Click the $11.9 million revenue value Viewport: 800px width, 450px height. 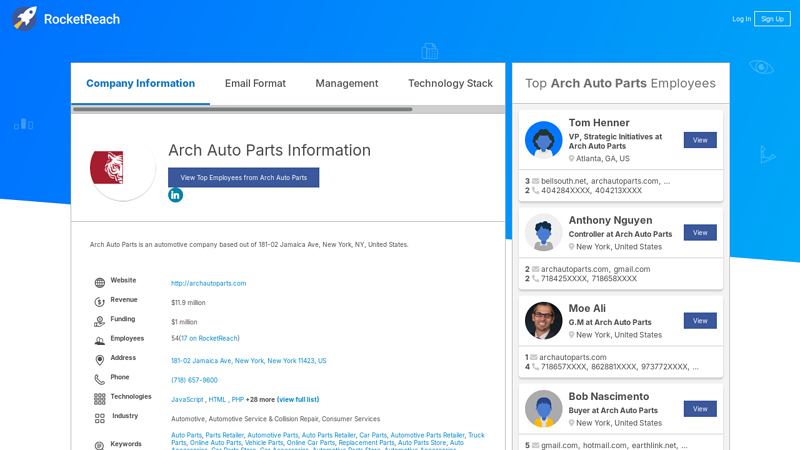click(188, 303)
